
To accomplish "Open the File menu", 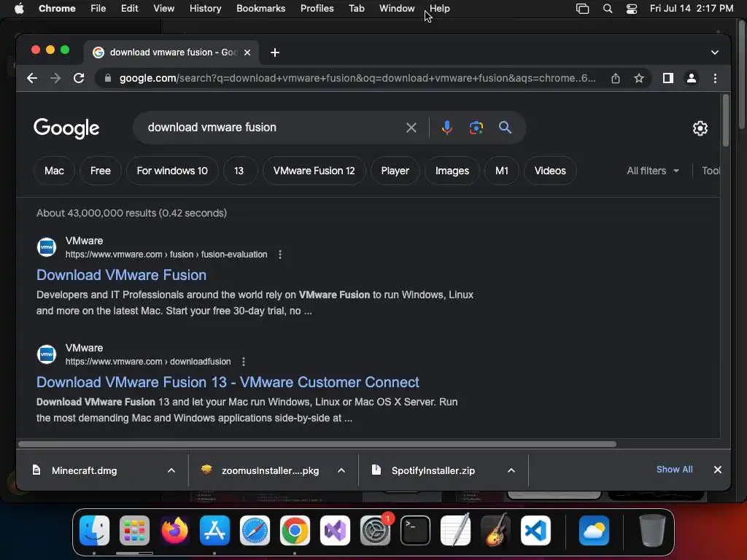I will click(x=98, y=8).
